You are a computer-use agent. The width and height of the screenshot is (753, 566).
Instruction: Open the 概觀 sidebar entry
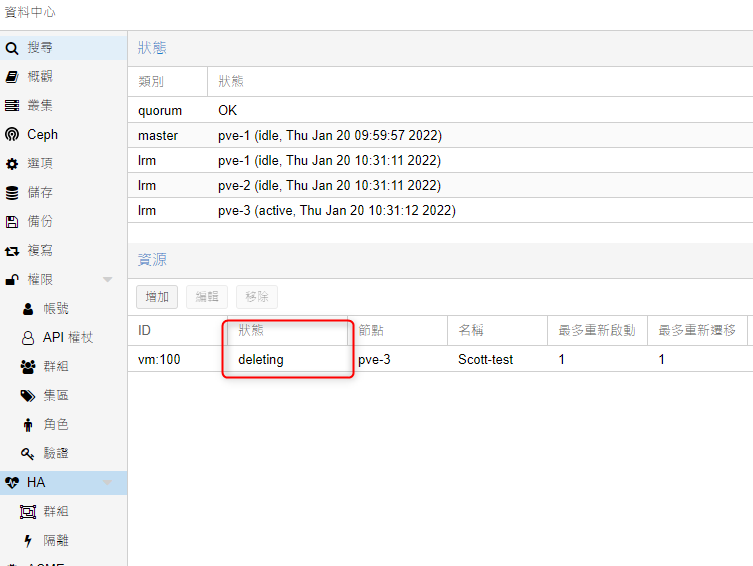pos(63,77)
